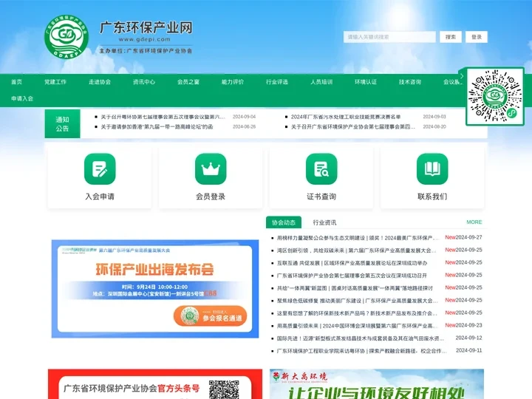Open notice about 香港第九届一带一路高峰论坛
Image resolution: width=532 pixels, height=399 pixels.
click(157, 126)
